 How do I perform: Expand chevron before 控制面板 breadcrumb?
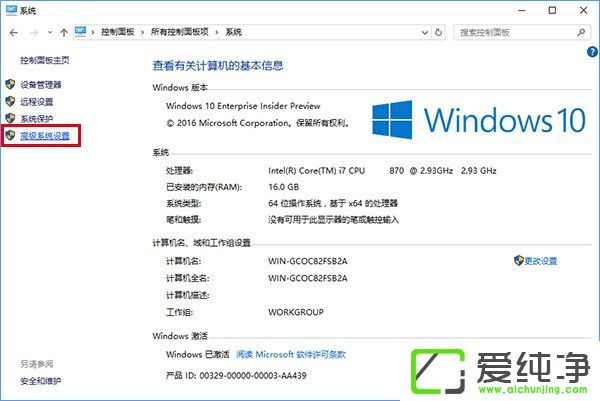click(93, 33)
